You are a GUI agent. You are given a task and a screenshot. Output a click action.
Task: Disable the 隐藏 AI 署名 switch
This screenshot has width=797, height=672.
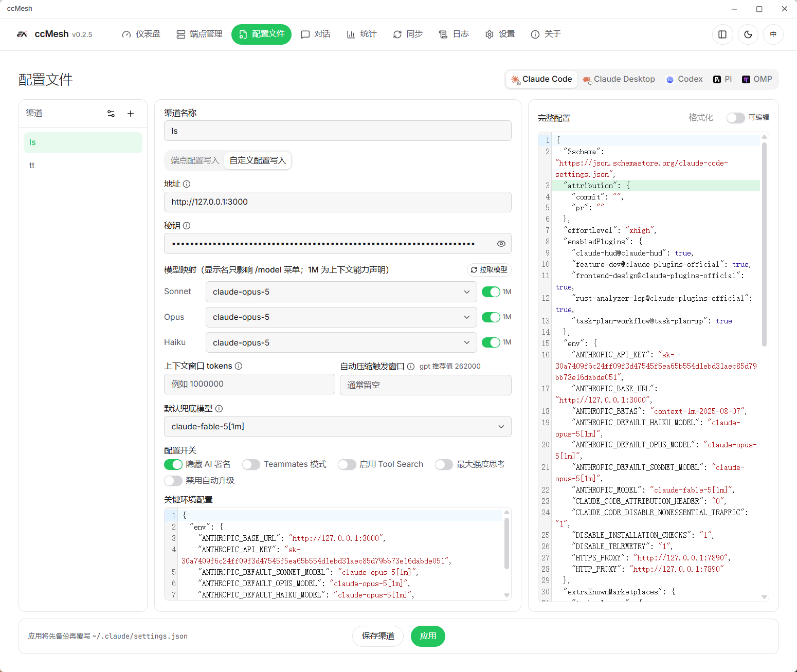pyautogui.click(x=173, y=465)
